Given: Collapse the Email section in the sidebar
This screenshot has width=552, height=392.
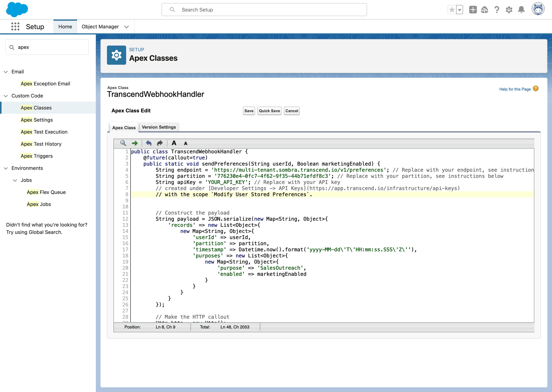Looking at the screenshot, I should coord(6,71).
